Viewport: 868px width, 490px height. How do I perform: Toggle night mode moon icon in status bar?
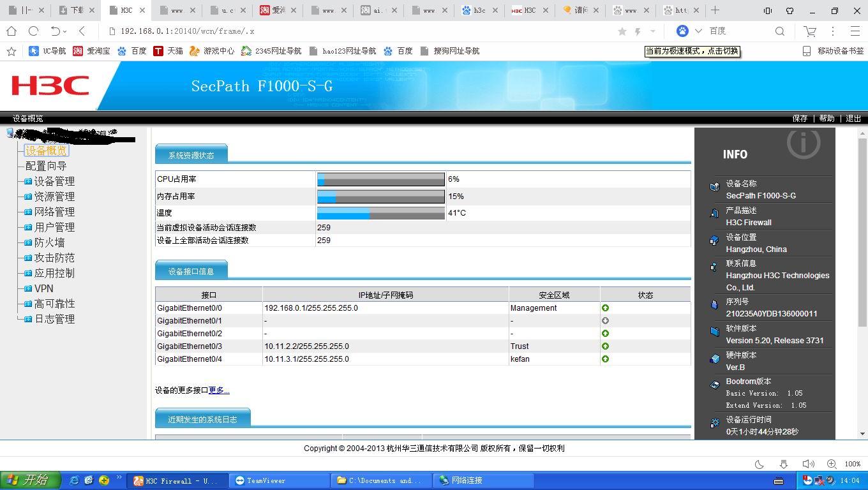(759, 464)
